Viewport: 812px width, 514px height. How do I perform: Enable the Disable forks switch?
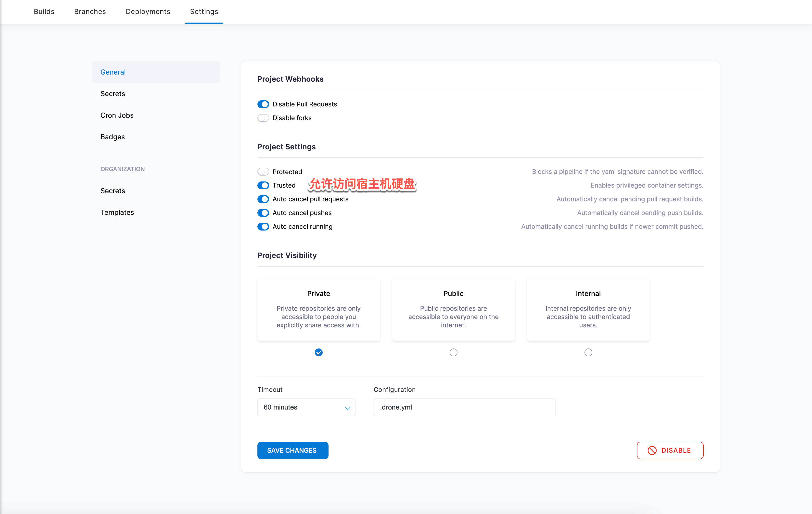pyautogui.click(x=263, y=118)
